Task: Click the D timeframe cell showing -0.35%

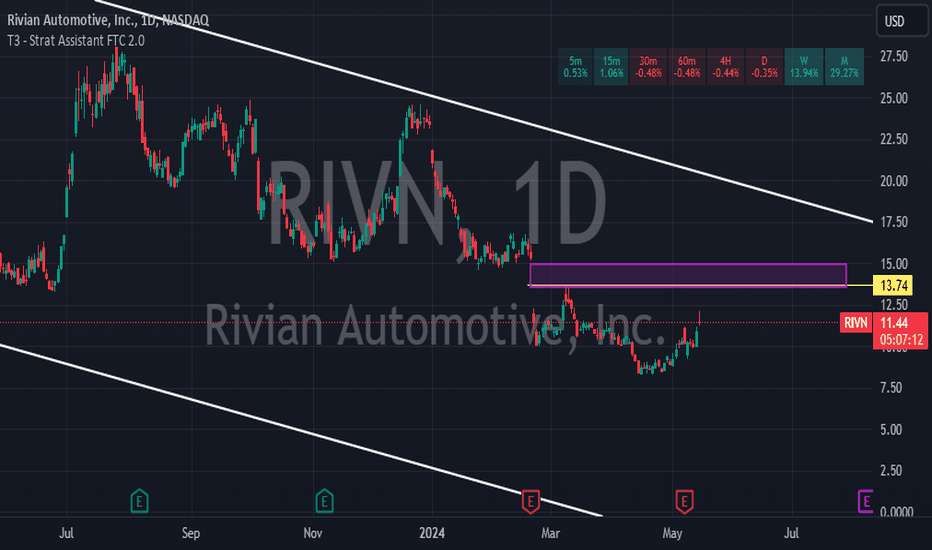Action: click(x=764, y=67)
